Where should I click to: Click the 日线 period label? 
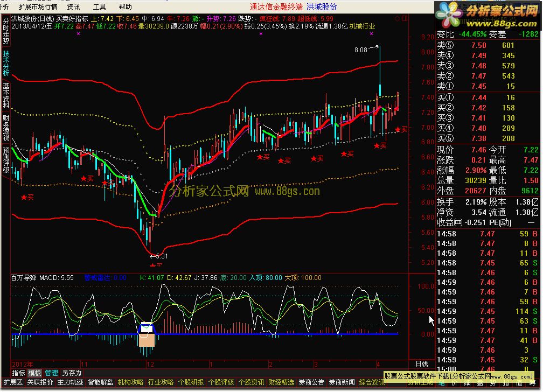[421, 364]
